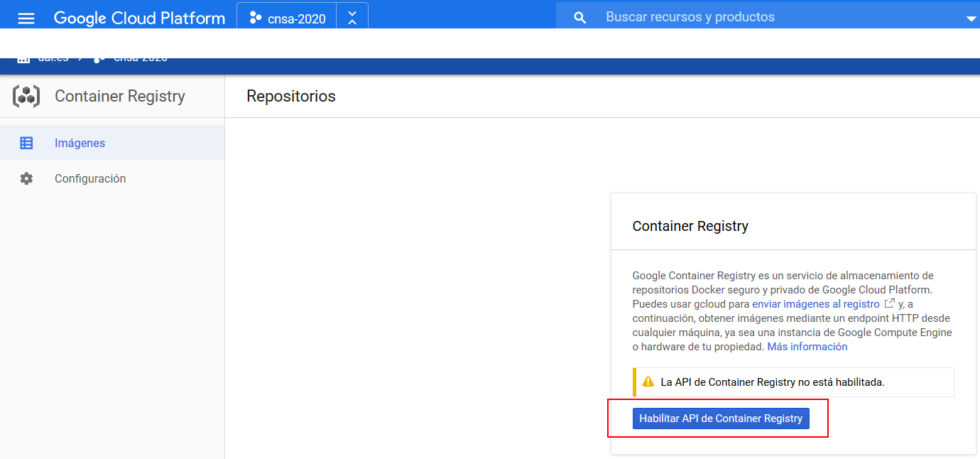Click the Google Cloud Platform logo
The image size is (980, 459).
139,18
